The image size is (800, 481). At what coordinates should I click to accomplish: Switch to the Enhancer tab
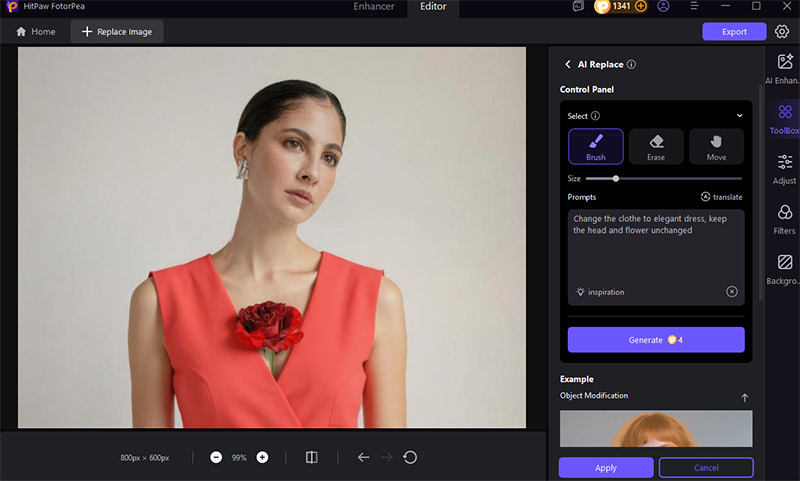372,7
